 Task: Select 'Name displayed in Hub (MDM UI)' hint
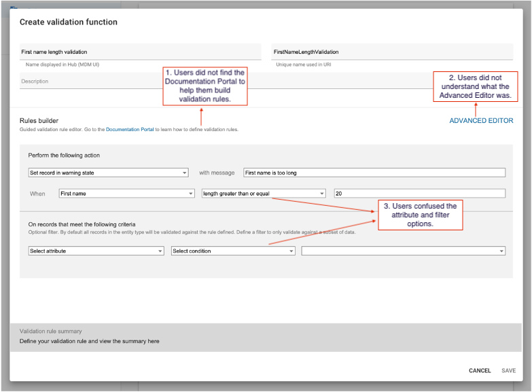click(x=63, y=65)
